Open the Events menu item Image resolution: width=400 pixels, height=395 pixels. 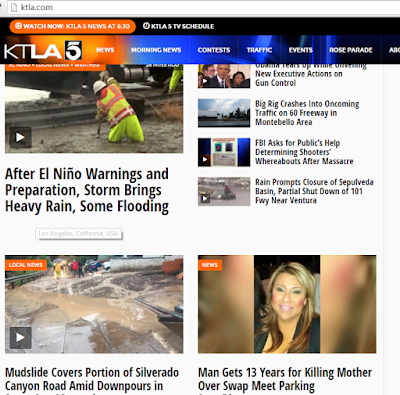click(x=301, y=50)
